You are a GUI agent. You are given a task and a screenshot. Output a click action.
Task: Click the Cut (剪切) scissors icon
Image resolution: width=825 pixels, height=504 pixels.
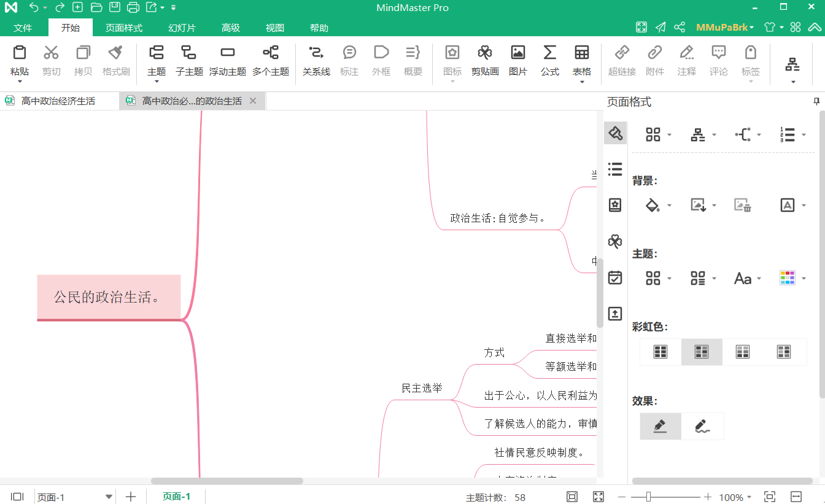pos(52,53)
